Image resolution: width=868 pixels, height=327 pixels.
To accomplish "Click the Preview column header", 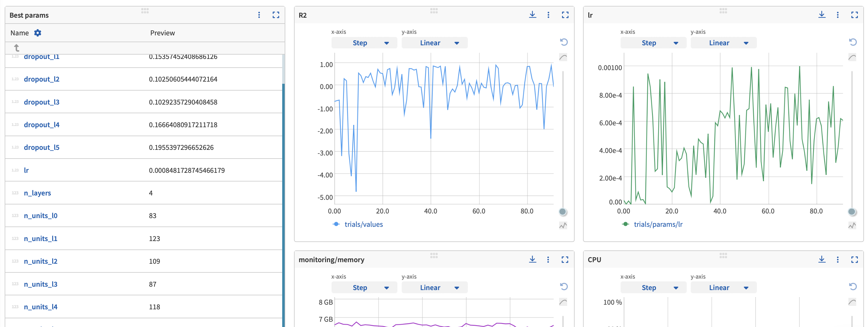I will coord(162,33).
